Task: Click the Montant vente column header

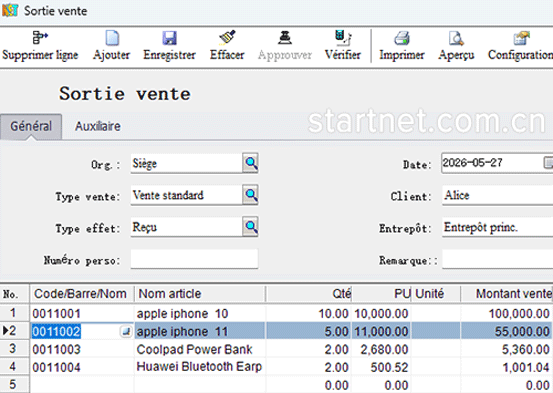Action: [x=507, y=294]
